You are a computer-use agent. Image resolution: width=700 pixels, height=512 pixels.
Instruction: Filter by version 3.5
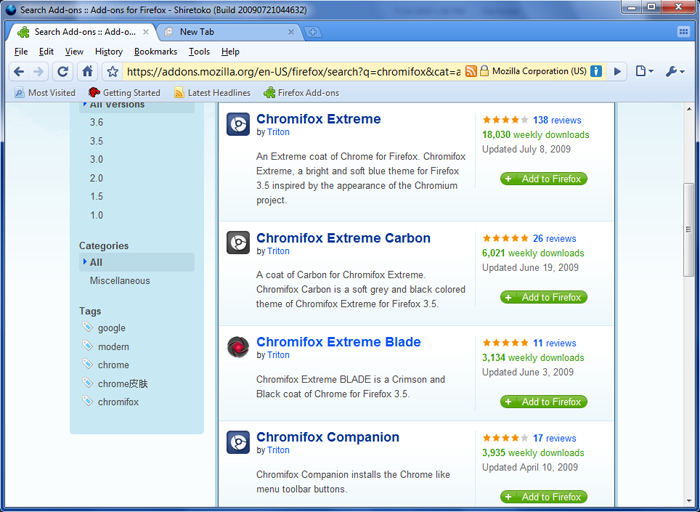click(96, 141)
